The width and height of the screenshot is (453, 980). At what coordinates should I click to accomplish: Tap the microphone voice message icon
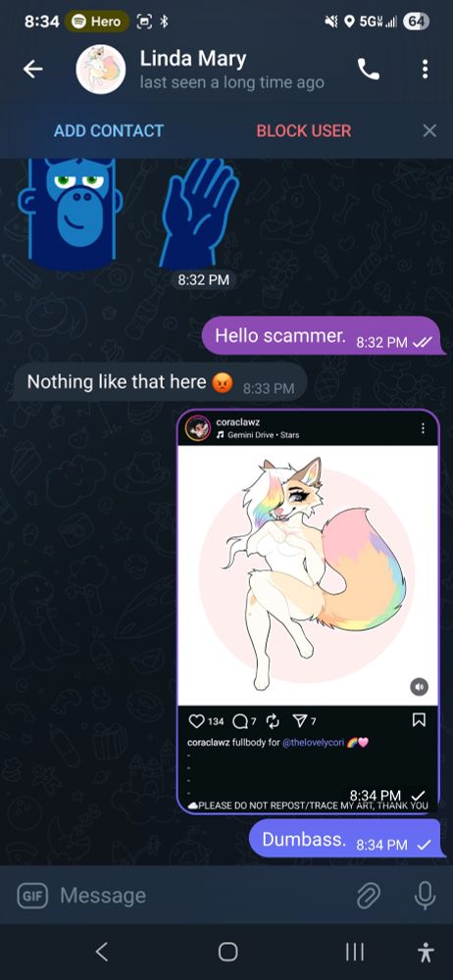(x=425, y=896)
